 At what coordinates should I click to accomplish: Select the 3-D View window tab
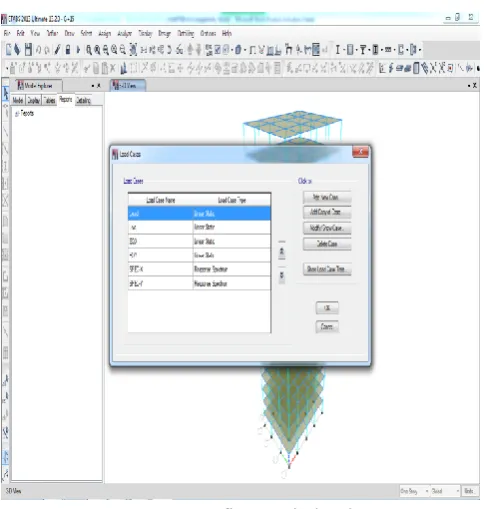click(x=128, y=86)
